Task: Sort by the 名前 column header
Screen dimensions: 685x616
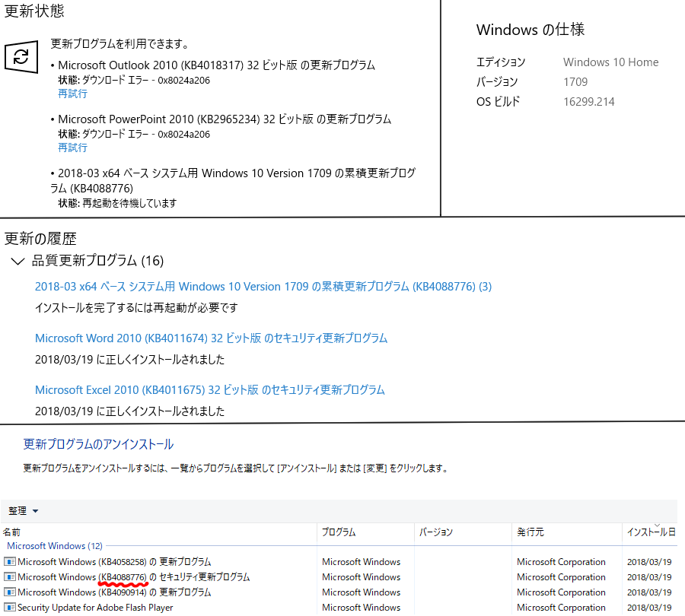Action: point(11,532)
